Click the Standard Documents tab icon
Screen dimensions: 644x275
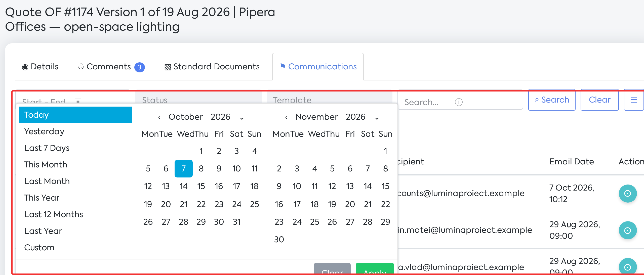click(x=168, y=67)
